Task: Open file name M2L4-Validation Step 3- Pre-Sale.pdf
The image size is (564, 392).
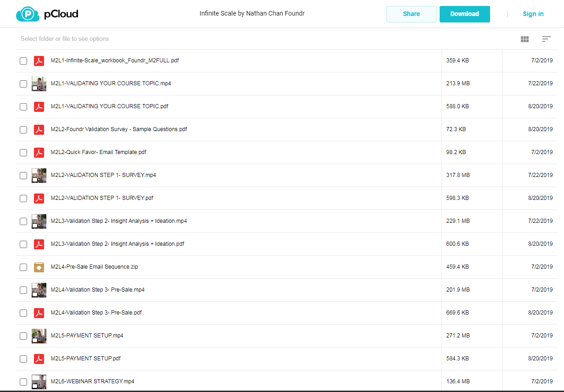Action: [x=96, y=313]
